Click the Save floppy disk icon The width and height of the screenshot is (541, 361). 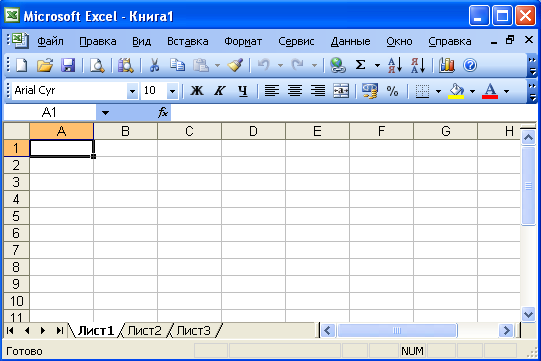pos(68,65)
